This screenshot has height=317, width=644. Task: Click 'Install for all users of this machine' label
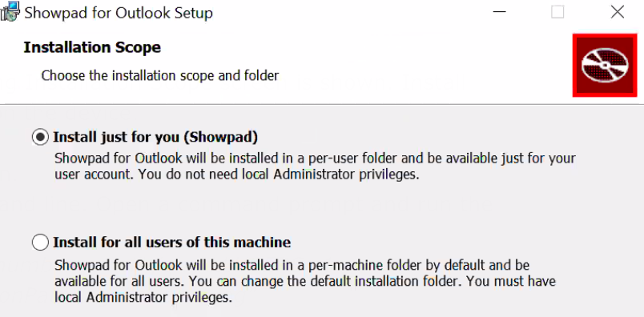(171, 243)
